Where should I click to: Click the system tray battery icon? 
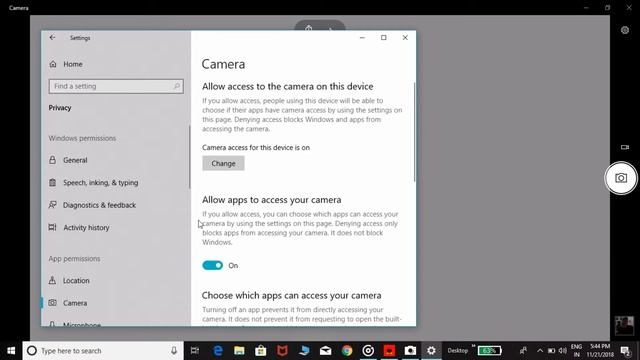pos(551,351)
